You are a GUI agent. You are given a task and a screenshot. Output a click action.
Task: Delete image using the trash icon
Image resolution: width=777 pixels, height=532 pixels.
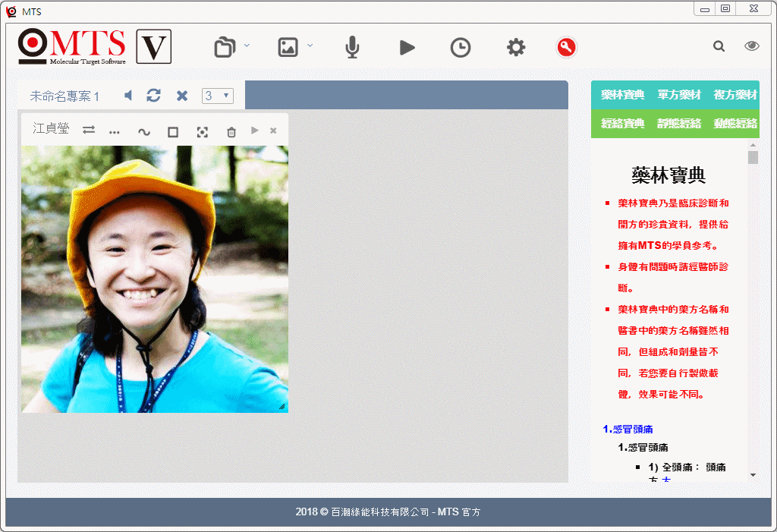click(231, 131)
